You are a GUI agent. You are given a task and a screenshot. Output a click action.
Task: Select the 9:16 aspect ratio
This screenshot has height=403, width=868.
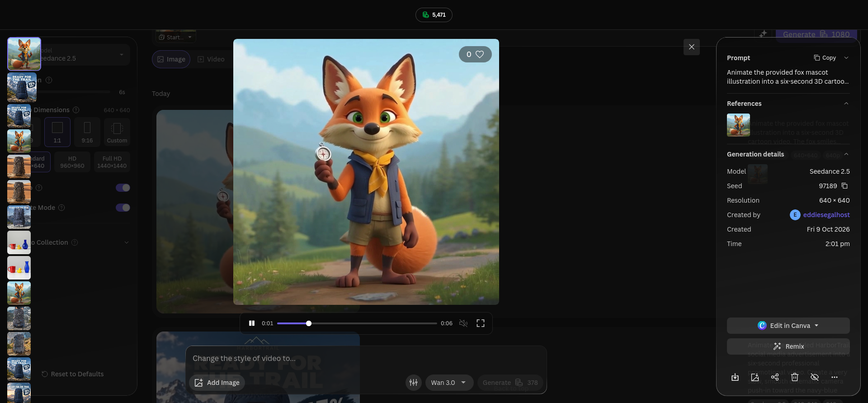coord(87,132)
